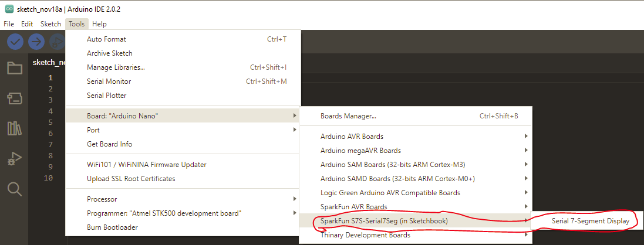Open the Library Manager sidebar icon
Image resolution: width=644 pixels, height=245 pixels.
(x=15, y=128)
